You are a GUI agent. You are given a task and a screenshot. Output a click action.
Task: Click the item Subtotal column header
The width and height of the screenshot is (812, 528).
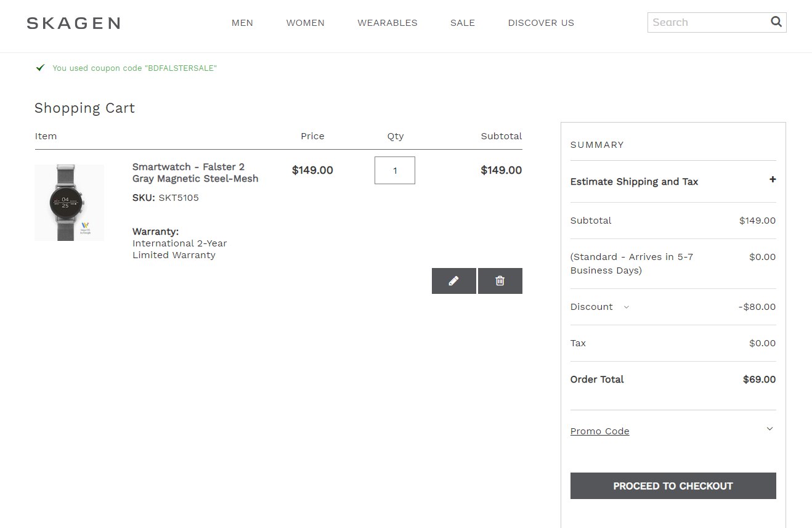(x=501, y=136)
